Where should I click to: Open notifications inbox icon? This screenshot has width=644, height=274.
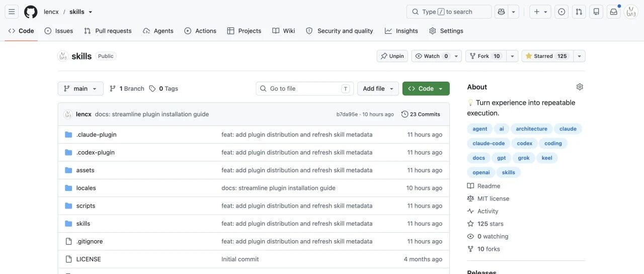pyautogui.click(x=614, y=12)
